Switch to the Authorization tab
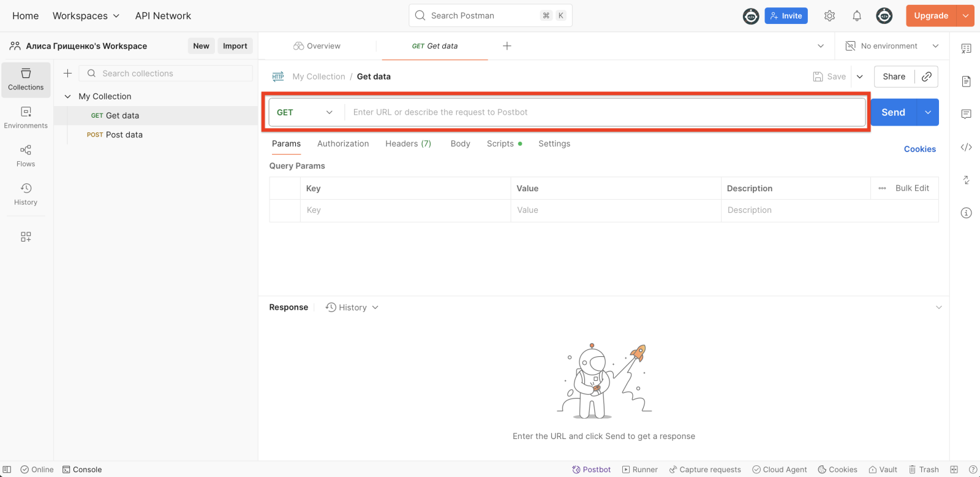The height and width of the screenshot is (477, 980). point(343,143)
